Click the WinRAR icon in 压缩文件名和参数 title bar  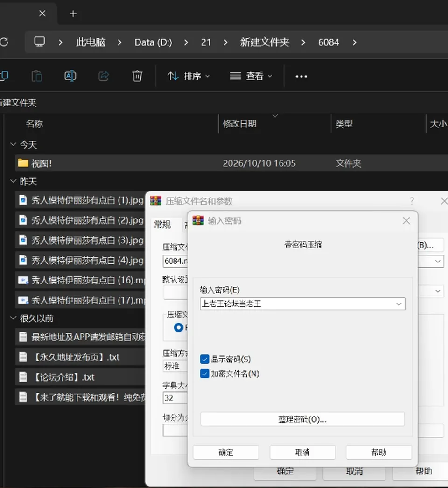point(156,201)
